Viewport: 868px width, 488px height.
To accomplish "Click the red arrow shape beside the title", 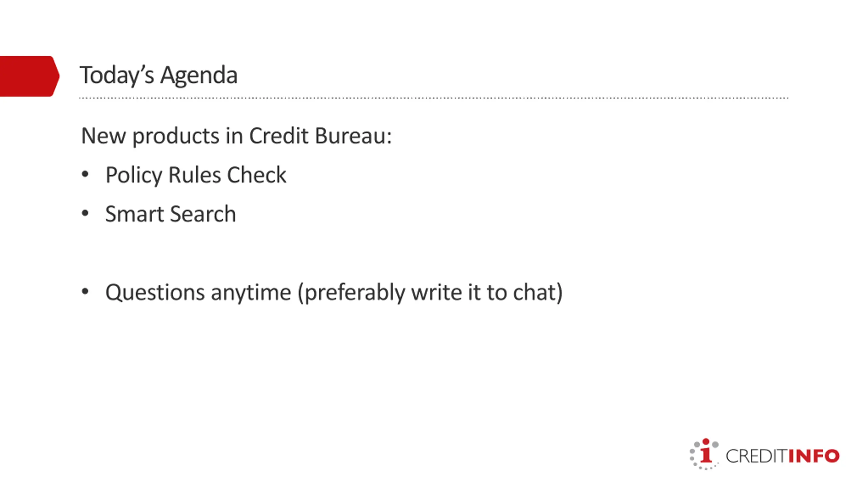I will click(29, 76).
